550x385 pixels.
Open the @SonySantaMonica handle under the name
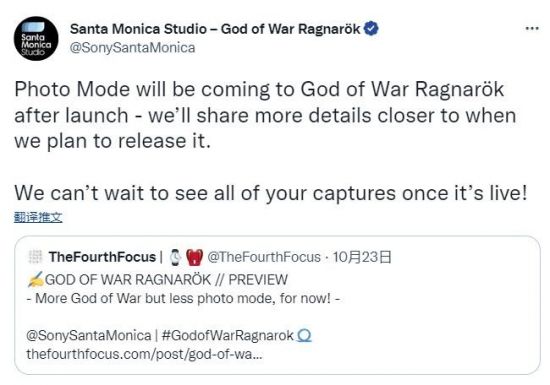tap(132, 48)
